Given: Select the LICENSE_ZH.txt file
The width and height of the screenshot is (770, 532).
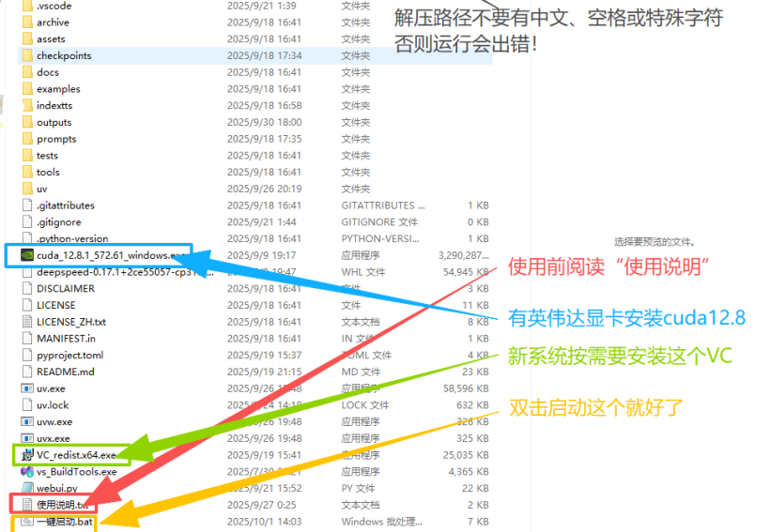Looking at the screenshot, I should (x=70, y=322).
